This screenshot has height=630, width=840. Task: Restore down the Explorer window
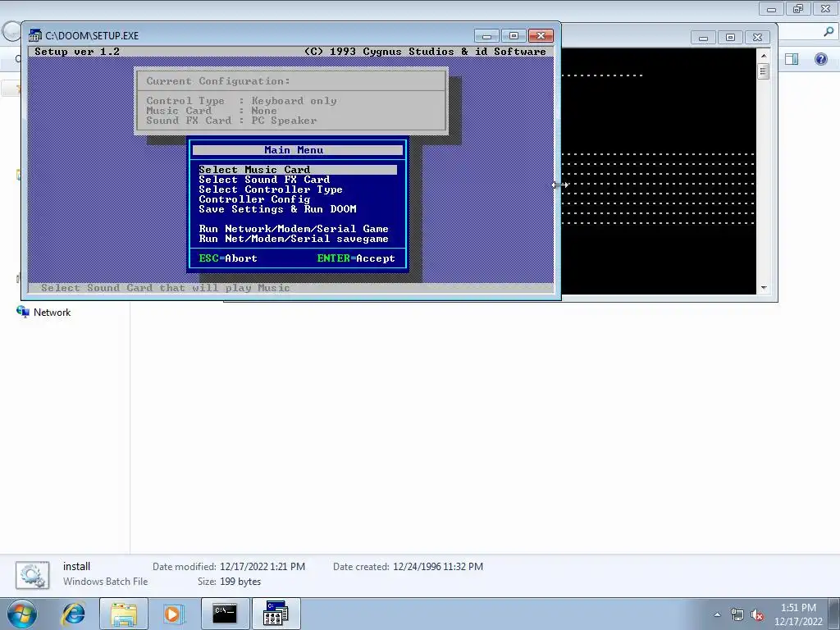(x=798, y=8)
